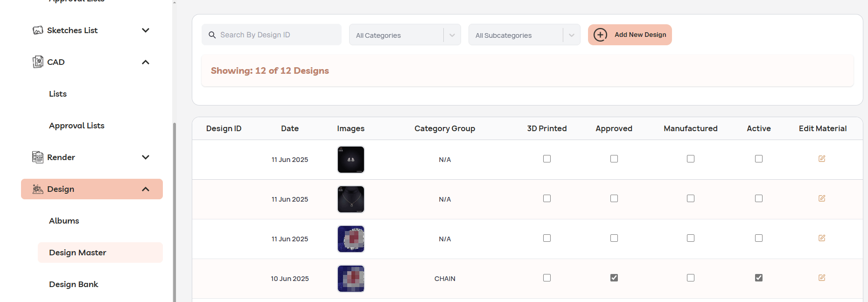Viewport: 868px width, 302px height.
Task: Open Edit Material for the CHAIN design
Action: tap(822, 277)
